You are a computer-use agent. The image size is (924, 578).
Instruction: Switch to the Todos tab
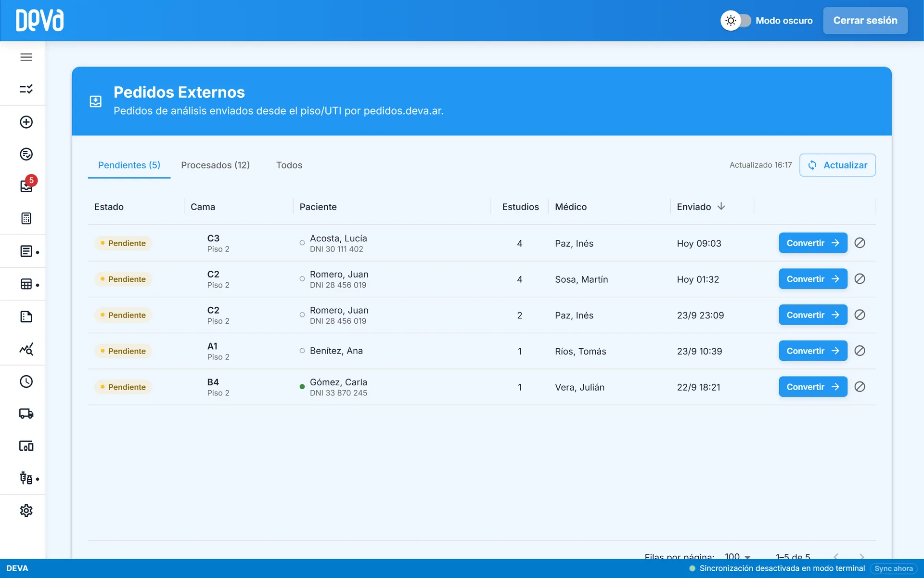(x=289, y=165)
